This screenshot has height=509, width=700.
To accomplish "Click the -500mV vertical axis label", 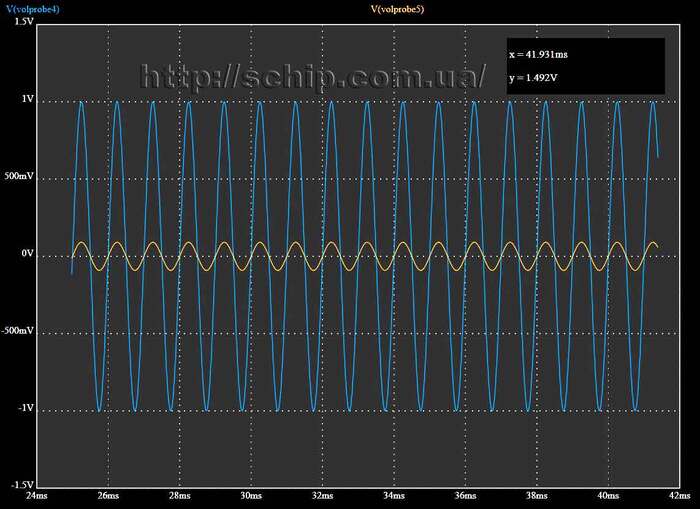I will coord(19,331).
